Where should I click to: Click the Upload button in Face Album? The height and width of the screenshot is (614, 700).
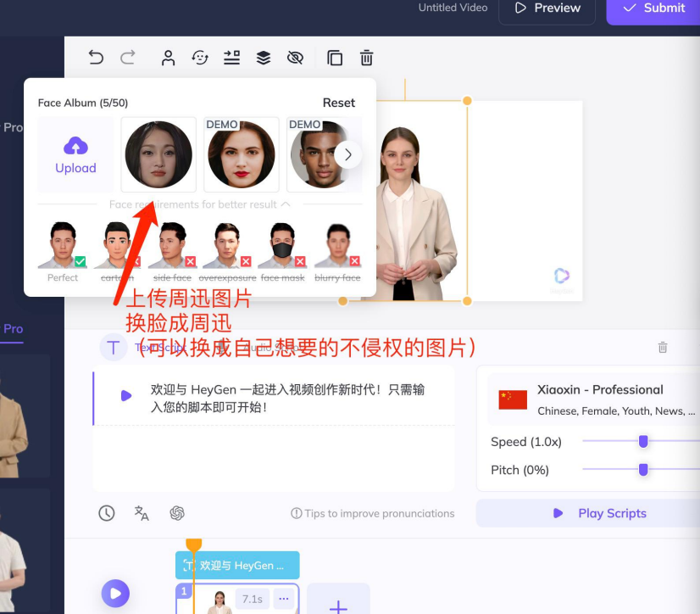point(75,154)
